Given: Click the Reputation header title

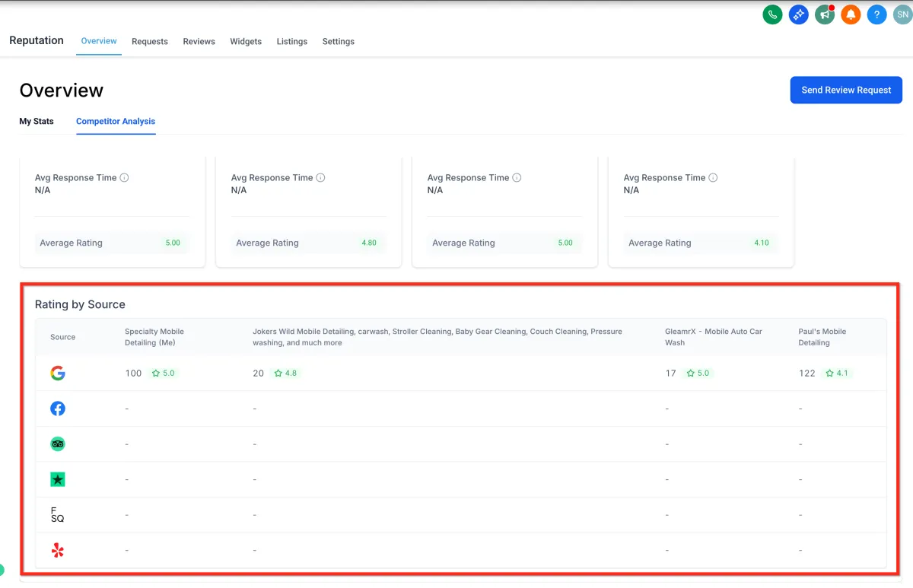Looking at the screenshot, I should coord(37,40).
